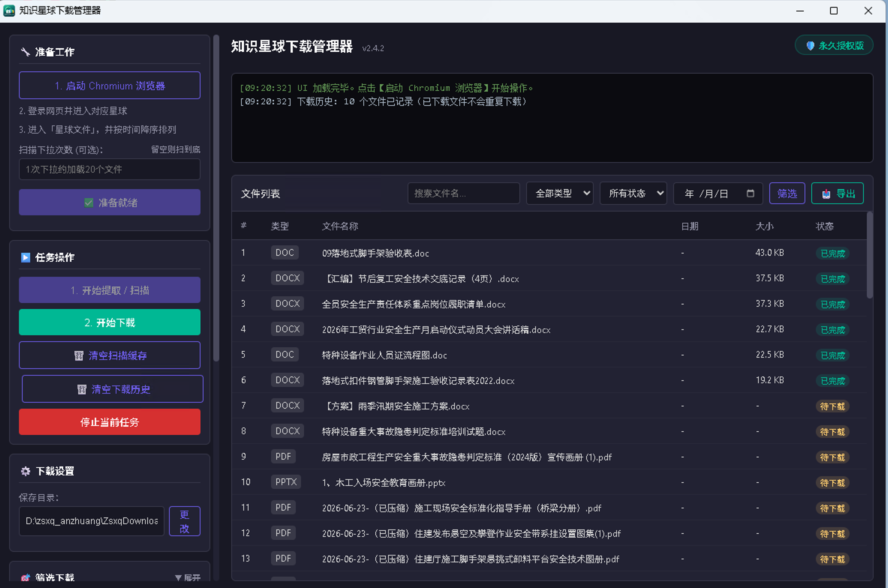Select row 【方案】雨季汛期安全施工方案.docx
The height and width of the screenshot is (588, 888).
coord(549,406)
